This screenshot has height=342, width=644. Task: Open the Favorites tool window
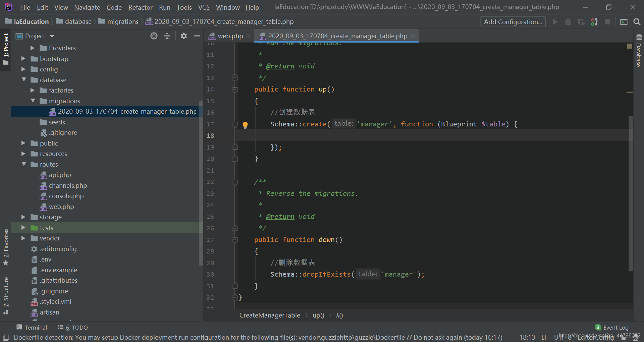(6, 247)
